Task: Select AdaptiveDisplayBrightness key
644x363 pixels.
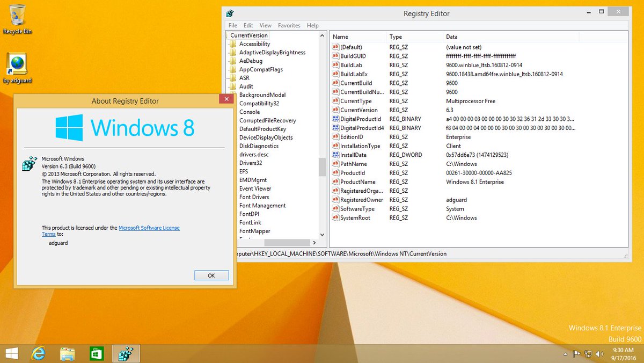Action: click(x=272, y=53)
